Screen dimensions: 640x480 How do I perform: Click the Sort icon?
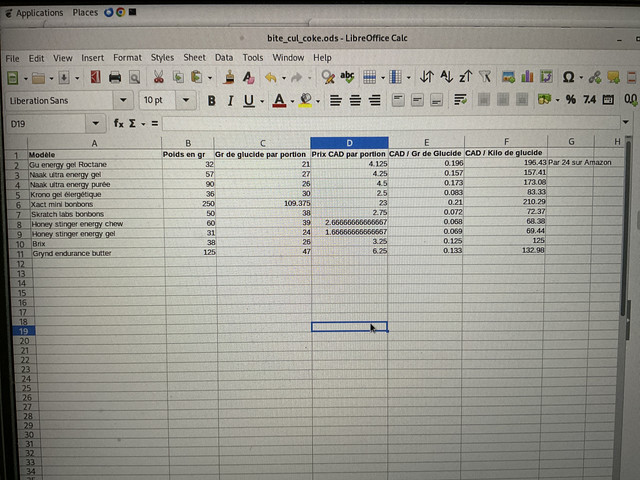point(427,76)
